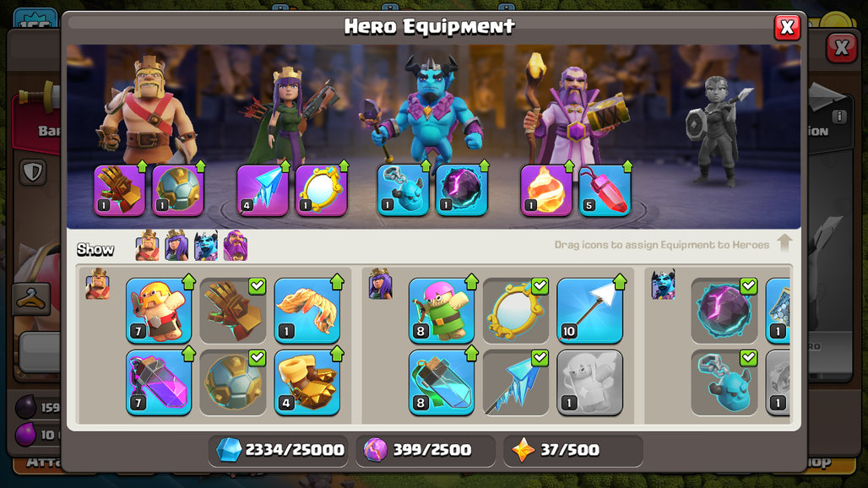Filter equipment by Barbarian King portrait
Image resolution: width=868 pixels, height=488 pixels.
pyautogui.click(x=147, y=245)
